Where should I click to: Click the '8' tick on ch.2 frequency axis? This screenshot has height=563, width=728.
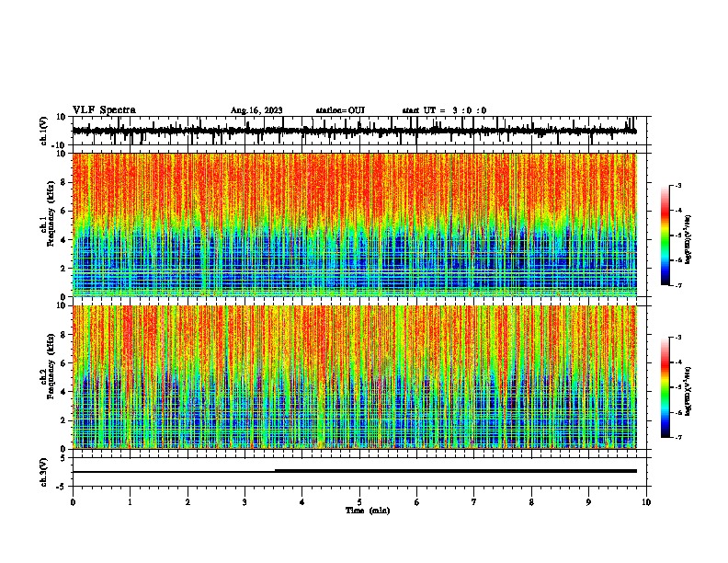click(x=63, y=335)
